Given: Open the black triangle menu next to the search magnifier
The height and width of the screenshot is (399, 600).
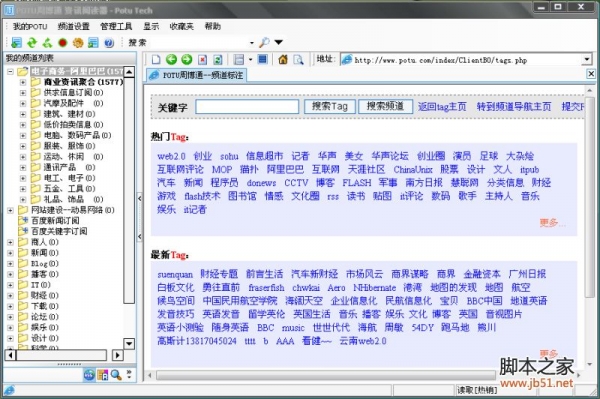Looking at the screenshot, I should click(x=279, y=42).
